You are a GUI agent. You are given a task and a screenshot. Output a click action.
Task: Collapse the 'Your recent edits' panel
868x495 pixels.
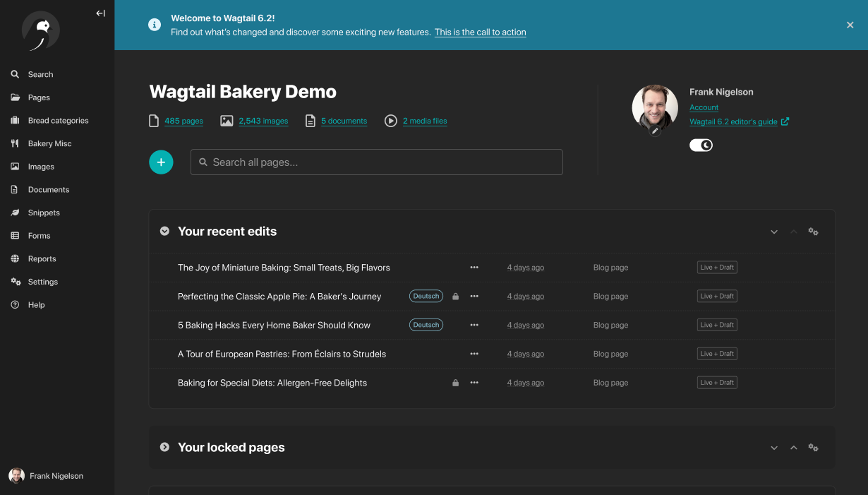click(164, 231)
